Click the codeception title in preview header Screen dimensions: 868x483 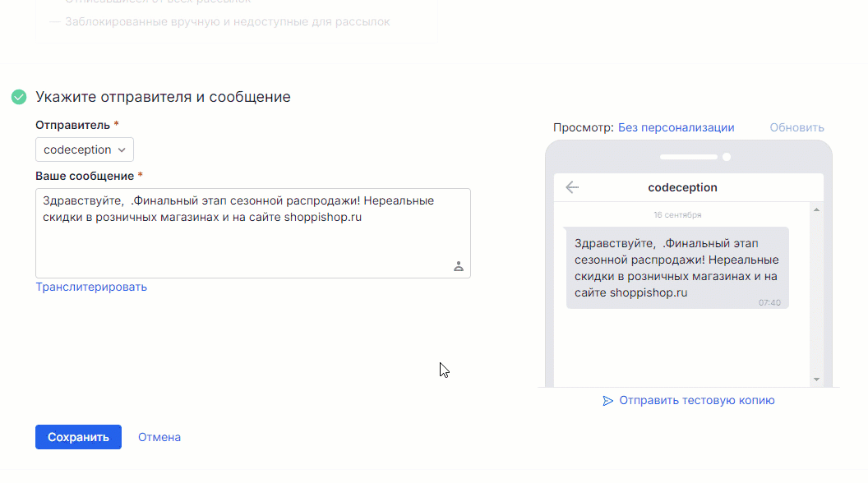click(x=682, y=186)
